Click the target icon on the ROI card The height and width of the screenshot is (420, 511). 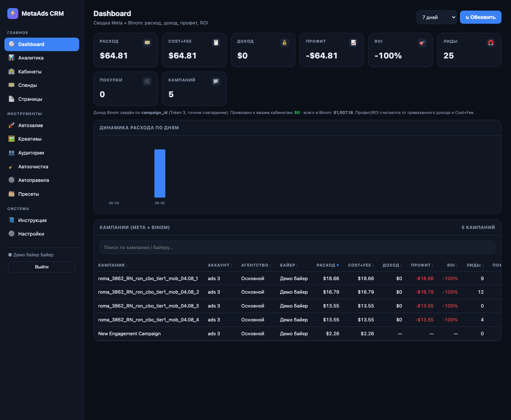(x=422, y=43)
